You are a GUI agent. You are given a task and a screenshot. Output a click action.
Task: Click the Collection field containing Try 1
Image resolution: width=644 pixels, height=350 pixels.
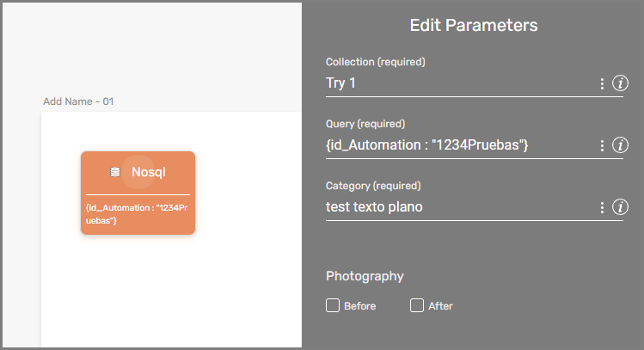pyautogui.click(x=460, y=83)
